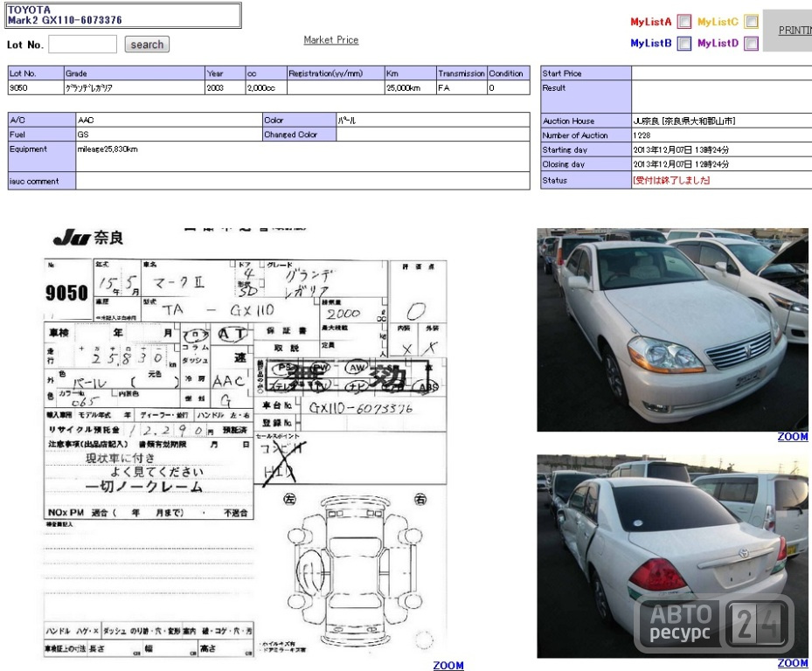The height and width of the screenshot is (671, 812).
Task: Click the Lot No. input field
Action: (x=82, y=44)
